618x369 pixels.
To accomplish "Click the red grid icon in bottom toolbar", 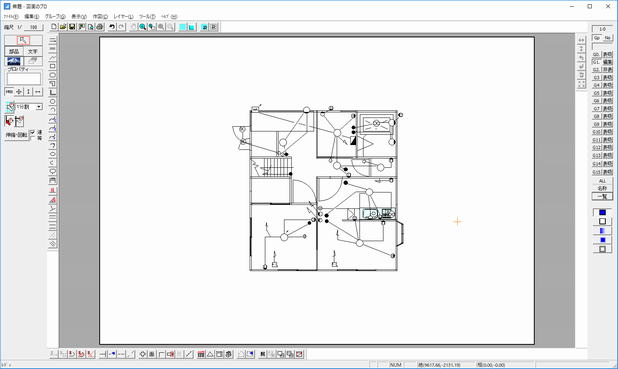I will coord(201,354).
